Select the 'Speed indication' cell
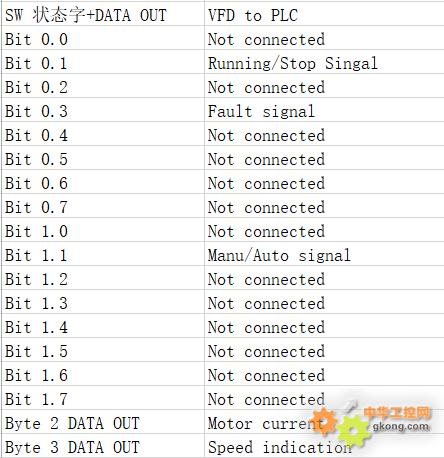Screen dimensions: 444x458 tap(324, 446)
